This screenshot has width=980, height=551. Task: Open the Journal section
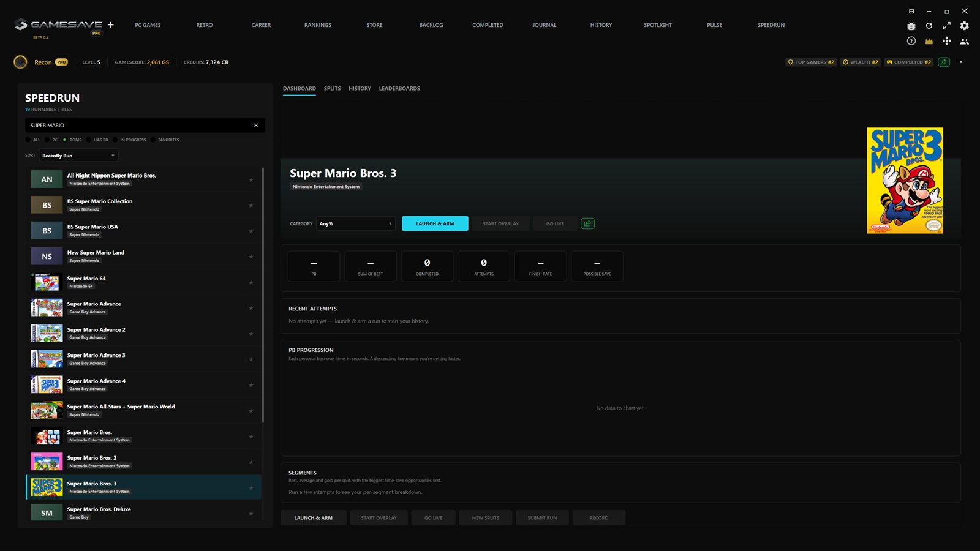[x=545, y=25]
